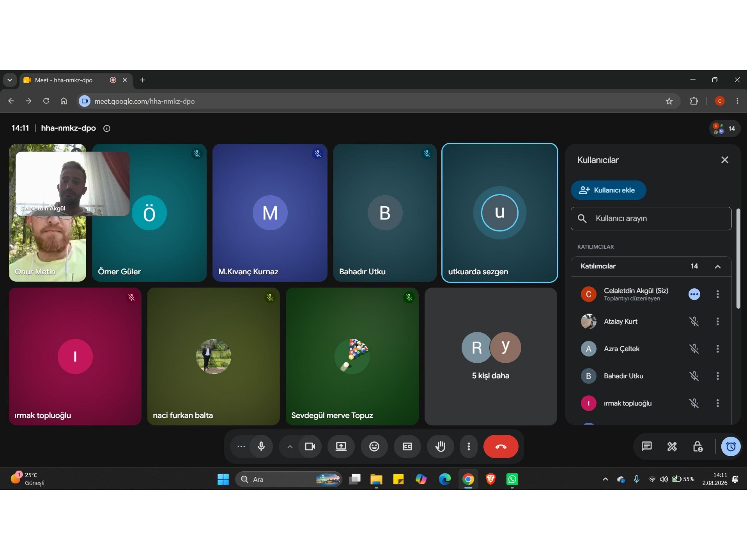Click the Kullanıcı ekle button
The width and height of the screenshot is (747, 560).
(608, 190)
